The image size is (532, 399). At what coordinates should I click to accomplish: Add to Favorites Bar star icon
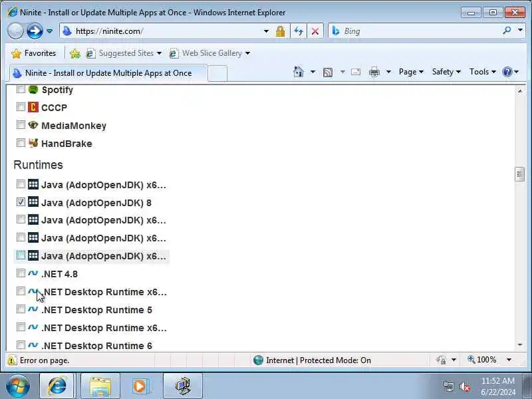click(x=75, y=53)
